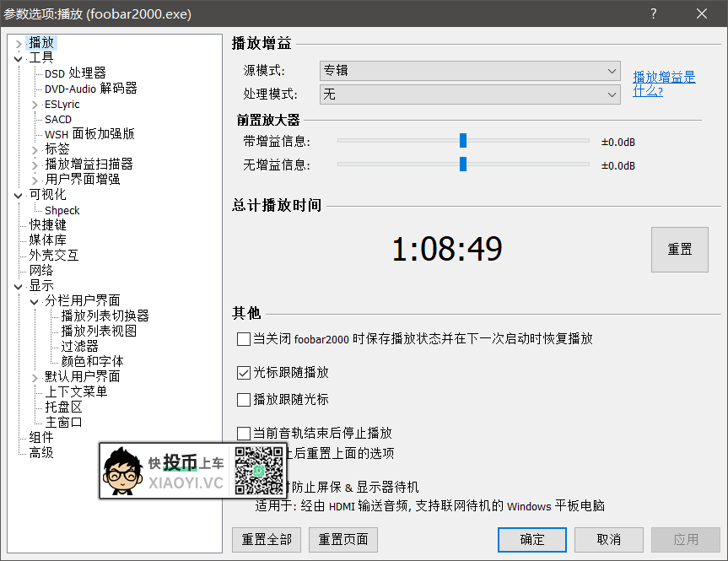Click the ±0.0dB value beside 无增益信息
Viewport: 728px width, 561px height.
pyautogui.click(x=618, y=166)
